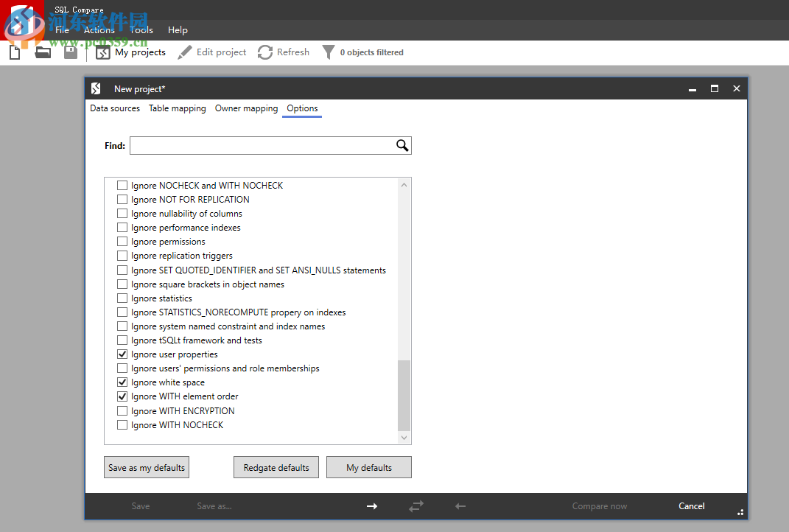This screenshot has width=789, height=532.
Task: Click the right arrow navigation icon
Action: pos(372,506)
